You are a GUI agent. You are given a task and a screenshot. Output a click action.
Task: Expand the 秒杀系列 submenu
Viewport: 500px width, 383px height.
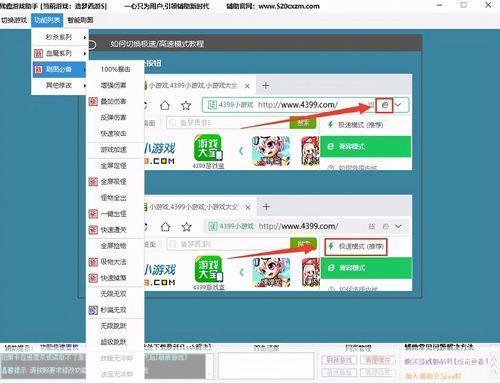coord(60,37)
